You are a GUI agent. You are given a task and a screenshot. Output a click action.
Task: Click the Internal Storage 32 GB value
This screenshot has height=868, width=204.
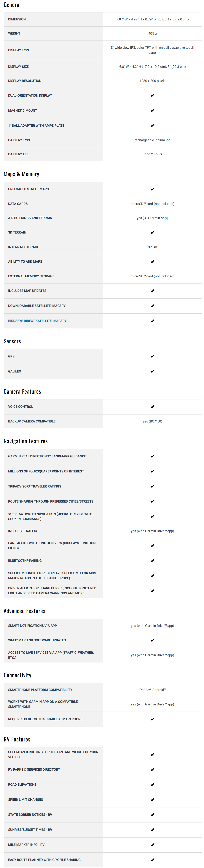(152, 247)
